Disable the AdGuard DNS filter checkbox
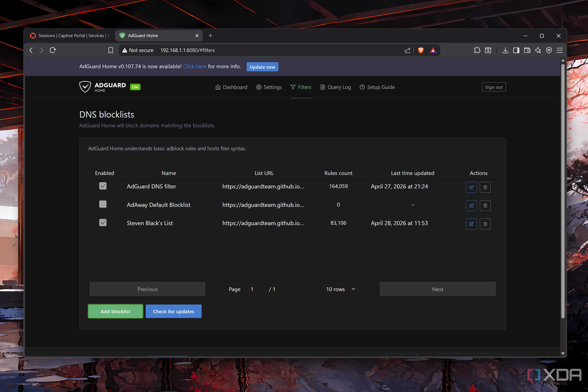 (x=103, y=186)
